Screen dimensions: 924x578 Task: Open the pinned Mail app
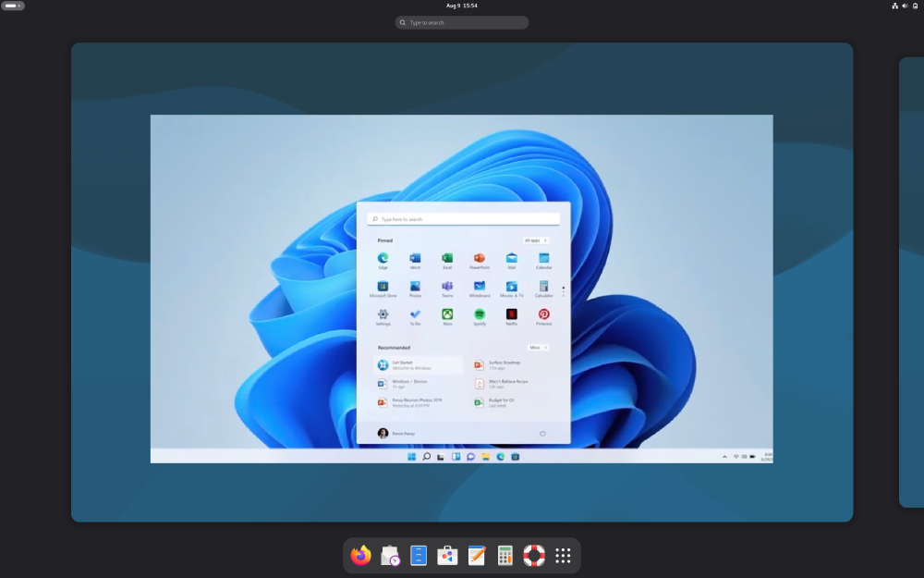coord(512,261)
